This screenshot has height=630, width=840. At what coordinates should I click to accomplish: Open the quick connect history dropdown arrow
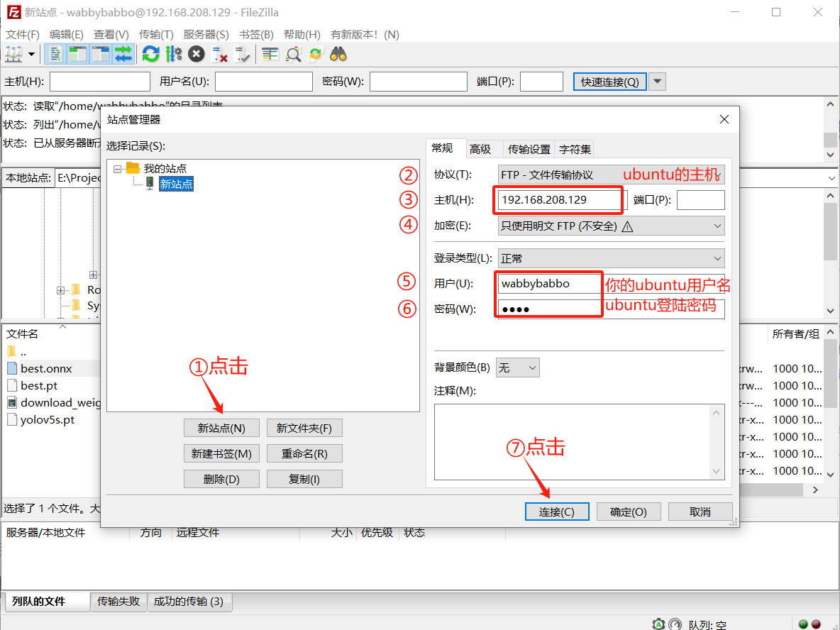pos(658,82)
